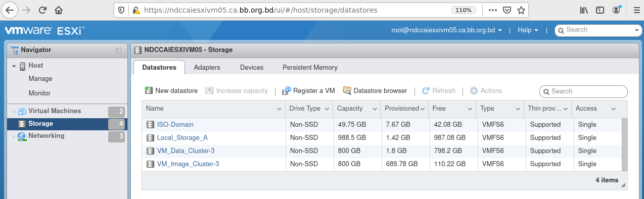Select Storage in the Navigator
644x199 pixels.
tap(67, 124)
